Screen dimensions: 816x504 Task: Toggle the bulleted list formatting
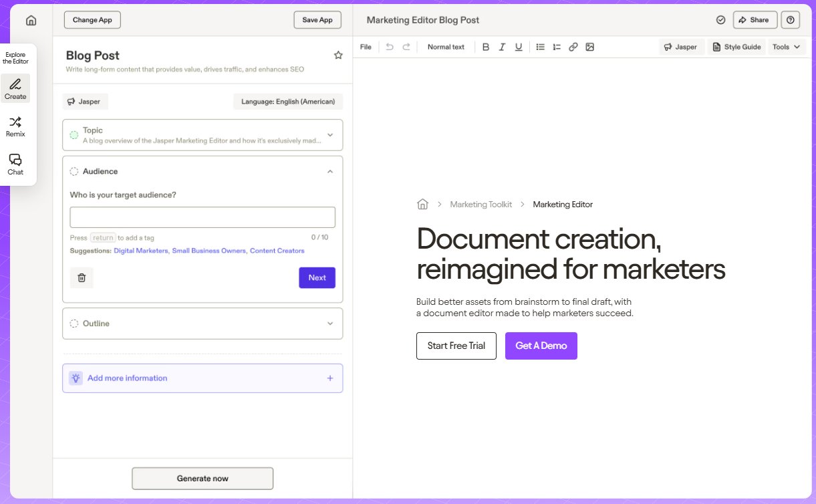click(x=540, y=47)
